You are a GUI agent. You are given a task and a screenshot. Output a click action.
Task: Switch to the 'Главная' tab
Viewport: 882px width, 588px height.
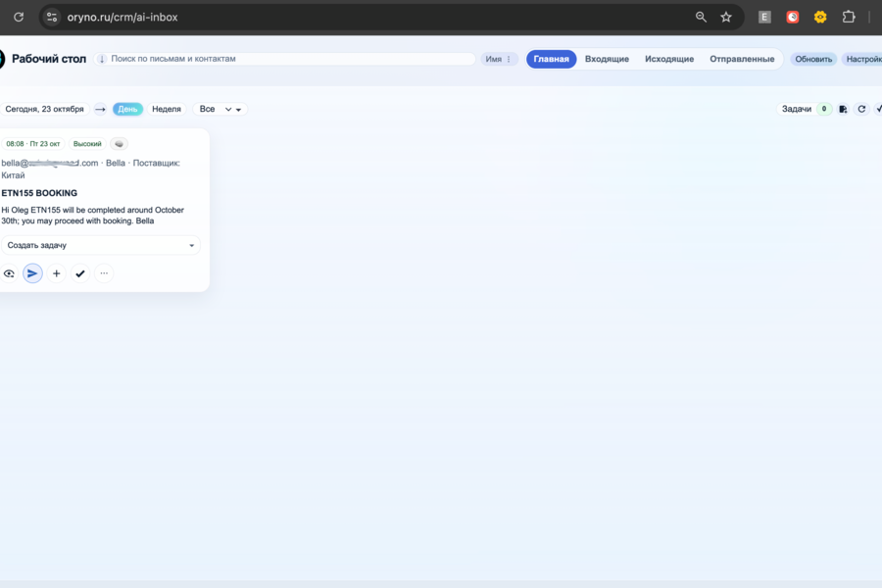(551, 59)
